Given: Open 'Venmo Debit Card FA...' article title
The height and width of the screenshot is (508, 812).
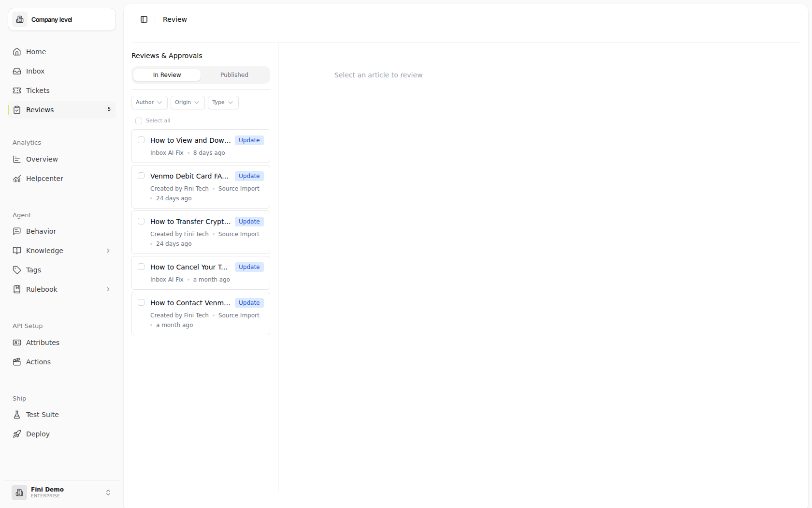Looking at the screenshot, I should click(x=189, y=176).
